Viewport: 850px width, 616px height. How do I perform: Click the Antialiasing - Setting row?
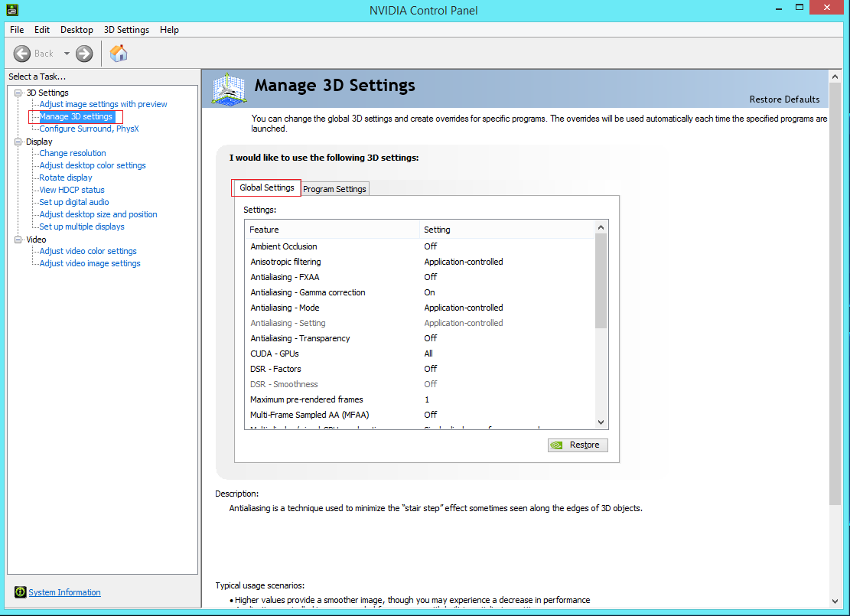[x=420, y=323]
